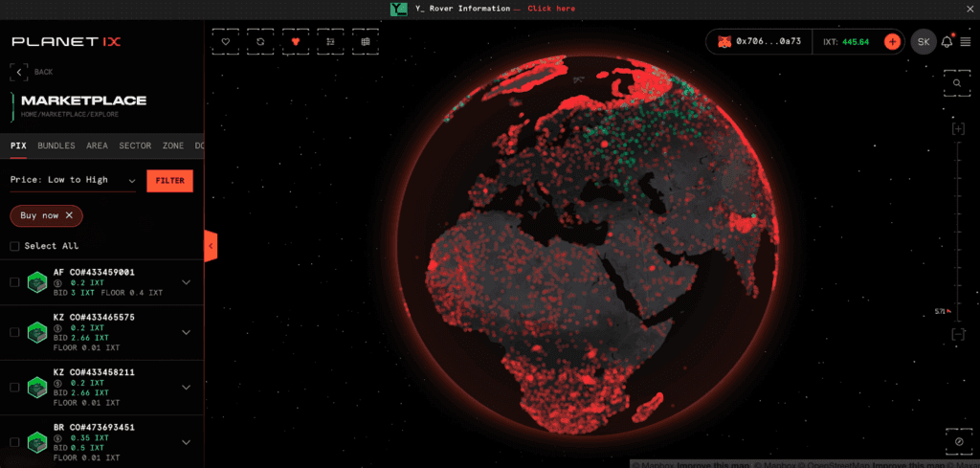This screenshot has width=980, height=468.
Task: Switch to the BUNDLES tab
Action: [56, 146]
